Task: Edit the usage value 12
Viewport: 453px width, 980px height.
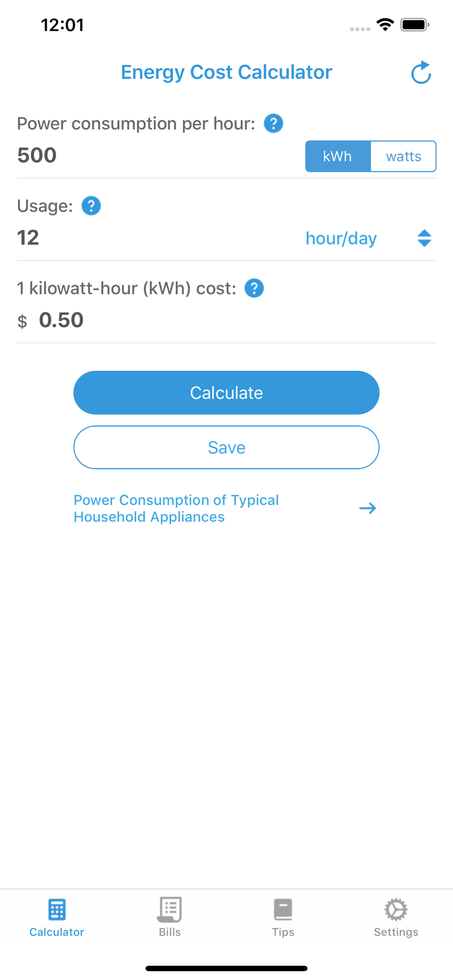Action: point(157,238)
